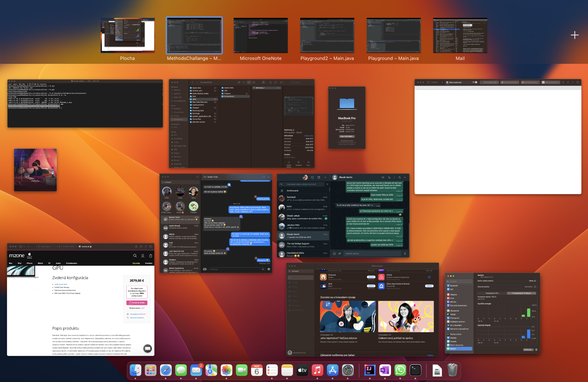This screenshot has width=588, height=382.
Task: Switch to the Microsoft OneNote space
Action: [x=260, y=36]
